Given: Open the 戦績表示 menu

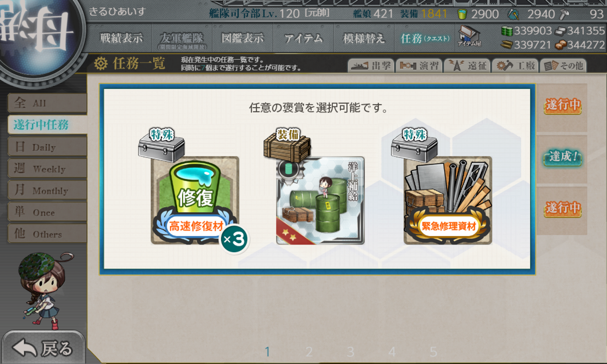Looking at the screenshot, I should click(121, 38).
